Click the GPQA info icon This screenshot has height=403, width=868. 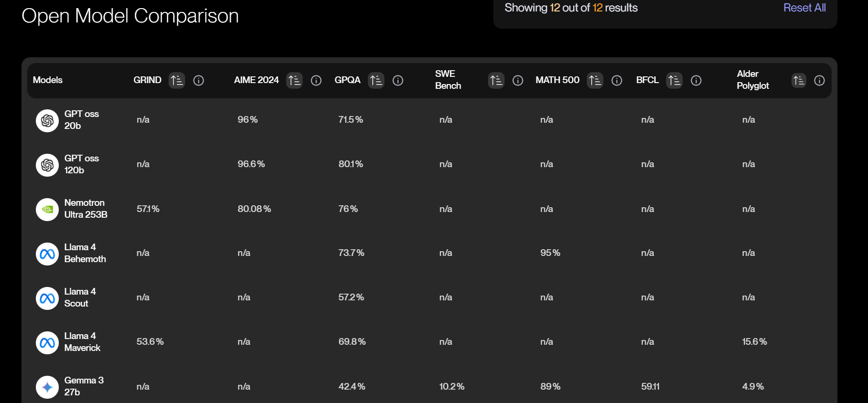pos(398,80)
